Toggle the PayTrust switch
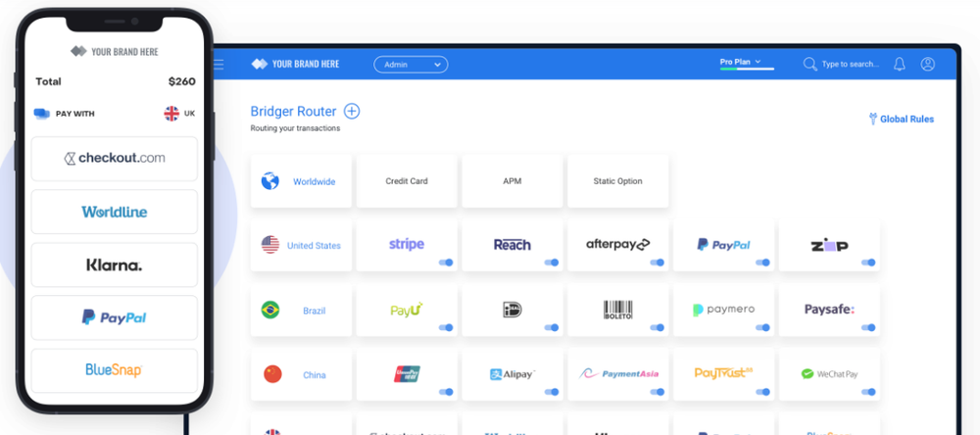The height and width of the screenshot is (435, 980). [x=762, y=392]
